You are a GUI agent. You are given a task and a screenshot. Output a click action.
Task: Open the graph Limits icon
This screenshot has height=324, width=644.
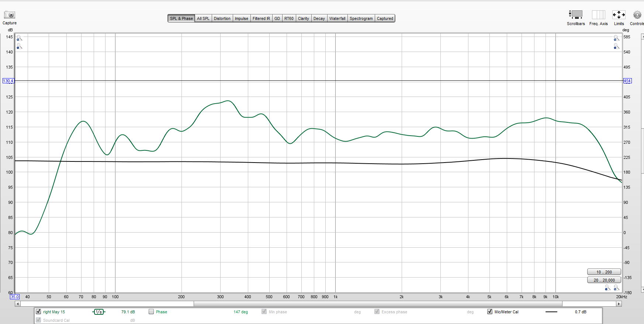[619, 15]
